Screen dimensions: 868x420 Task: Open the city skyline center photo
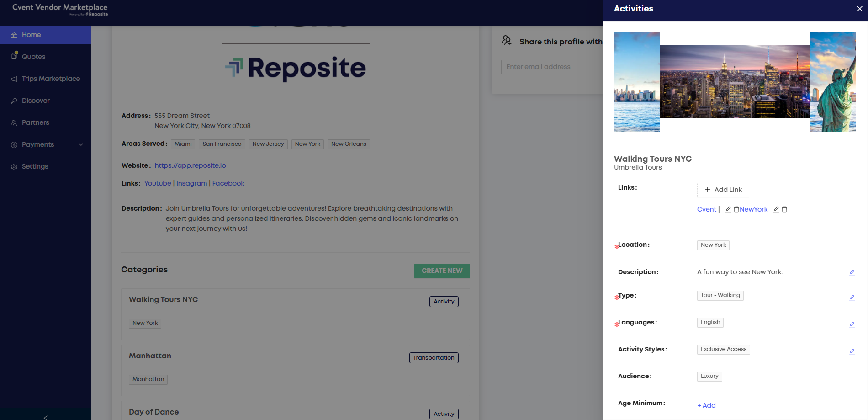click(735, 82)
